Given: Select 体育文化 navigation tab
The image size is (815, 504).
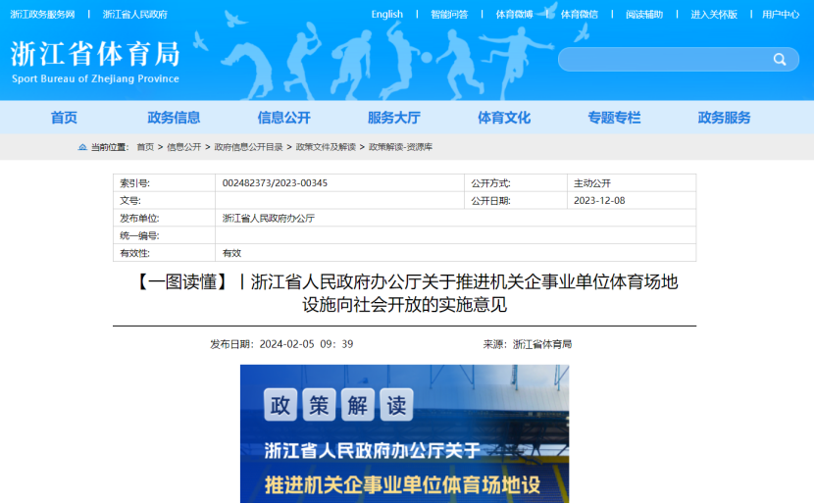Looking at the screenshot, I should (504, 118).
